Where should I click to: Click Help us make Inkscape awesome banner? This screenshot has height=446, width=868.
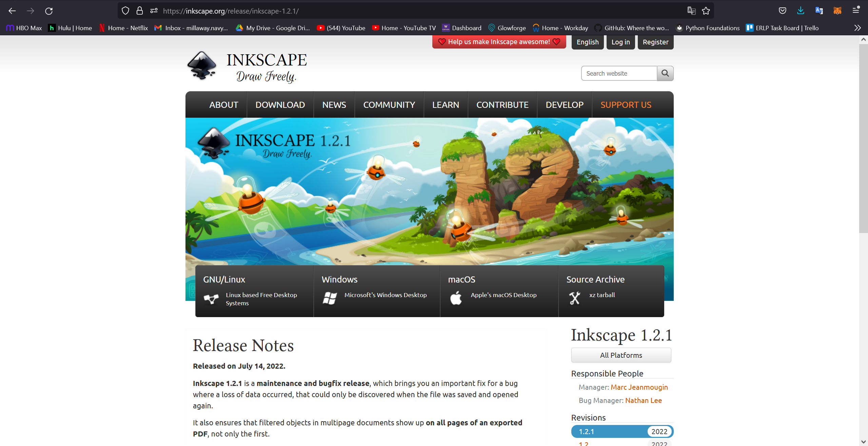pos(499,42)
